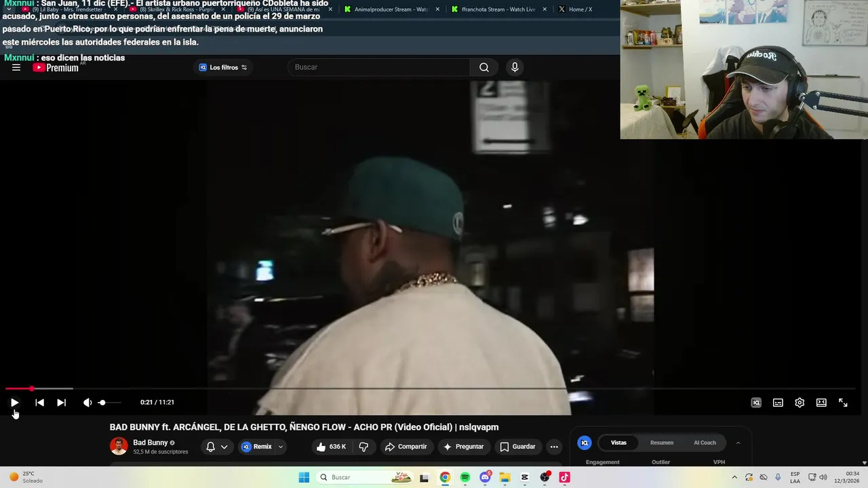The width and height of the screenshot is (868, 488).
Task: Open Task View in the taskbar
Action: pyautogui.click(x=425, y=477)
